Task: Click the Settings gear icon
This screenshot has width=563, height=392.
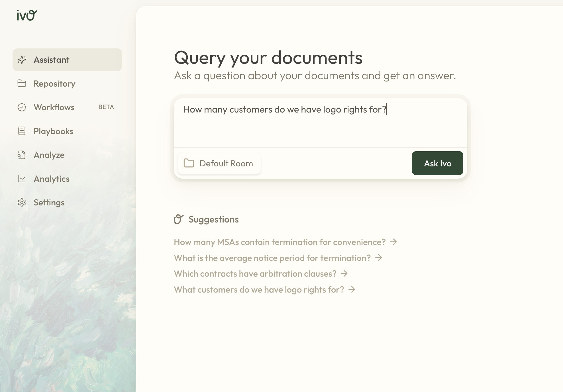Action: click(x=22, y=203)
